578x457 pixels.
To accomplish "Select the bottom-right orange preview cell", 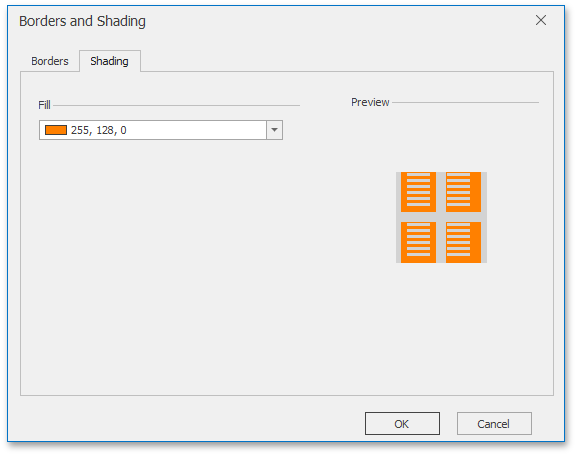I will (x=463, y=242).
